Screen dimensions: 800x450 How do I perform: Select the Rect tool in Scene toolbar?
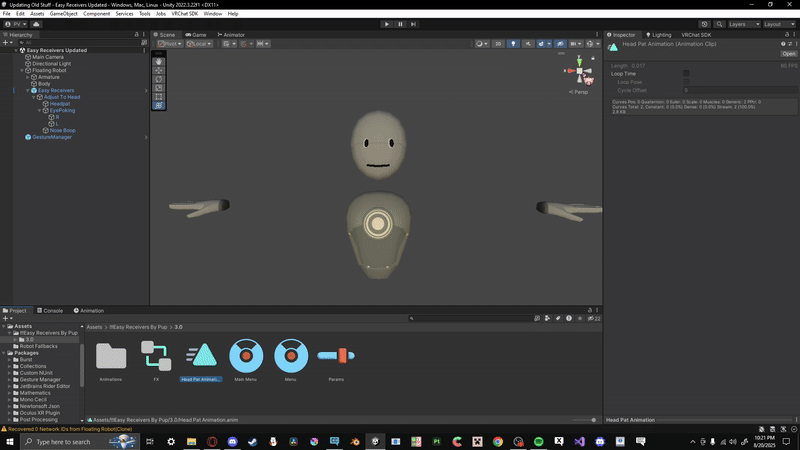159,96
